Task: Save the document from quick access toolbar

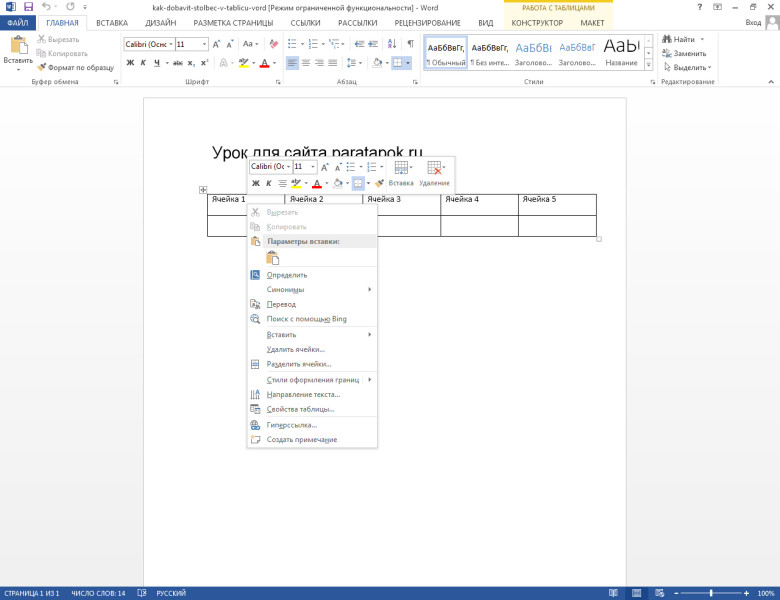Action: 28,7
